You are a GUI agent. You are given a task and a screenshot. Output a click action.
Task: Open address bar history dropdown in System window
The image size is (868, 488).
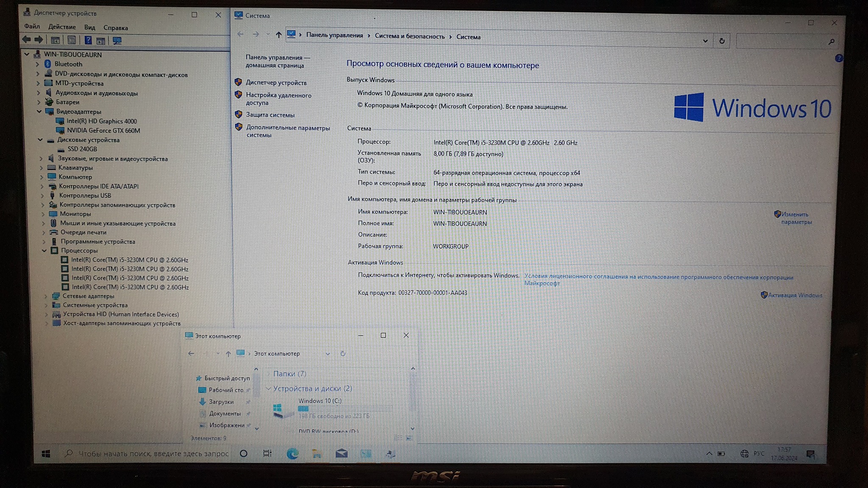(705, 41)
